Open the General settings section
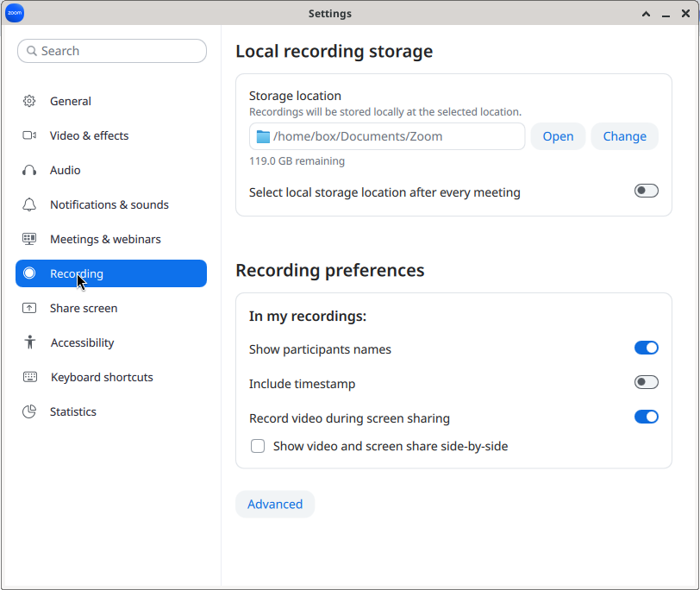700x590 pixels. pyautogui.click(x=111, y=101)
